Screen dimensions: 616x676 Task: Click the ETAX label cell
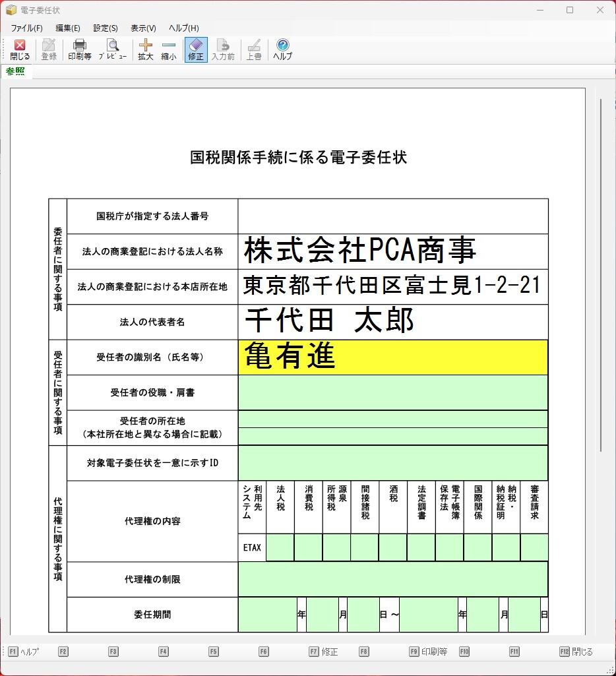click(252, 547)
